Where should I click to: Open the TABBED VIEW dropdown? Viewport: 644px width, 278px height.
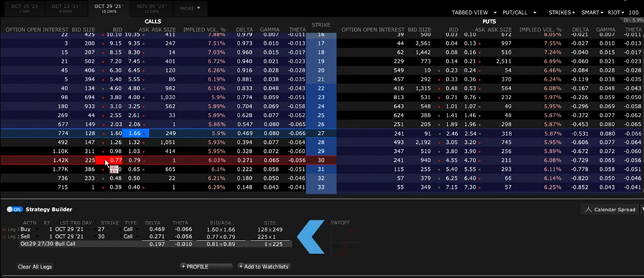[475, 13]
